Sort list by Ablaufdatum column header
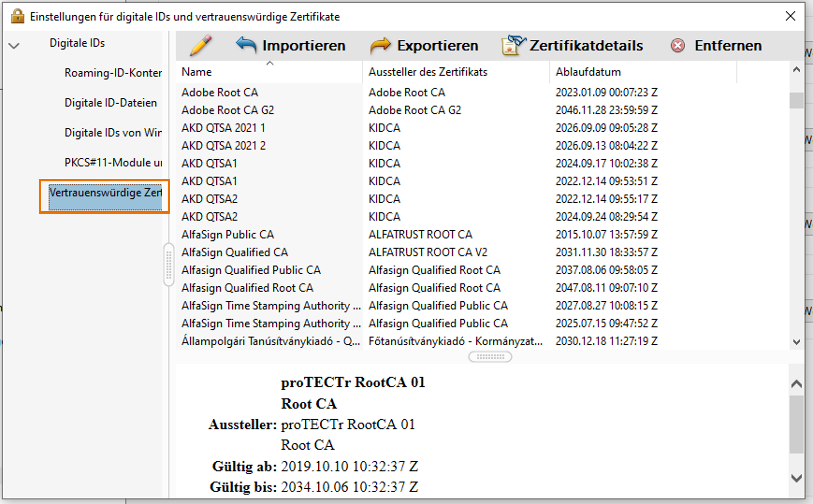Image resolution: width=813 pixels, height=504 pixels. point(587,72)
